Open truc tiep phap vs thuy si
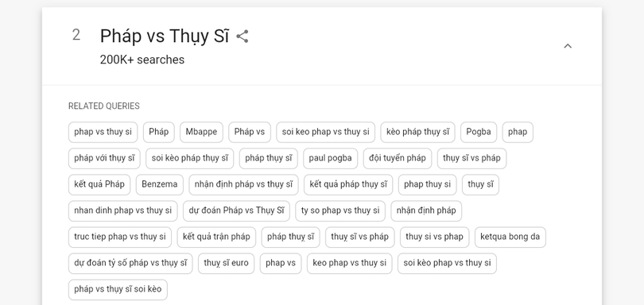Image resolution: width=644 pixels, height=305 pixels. coord(120,237)
